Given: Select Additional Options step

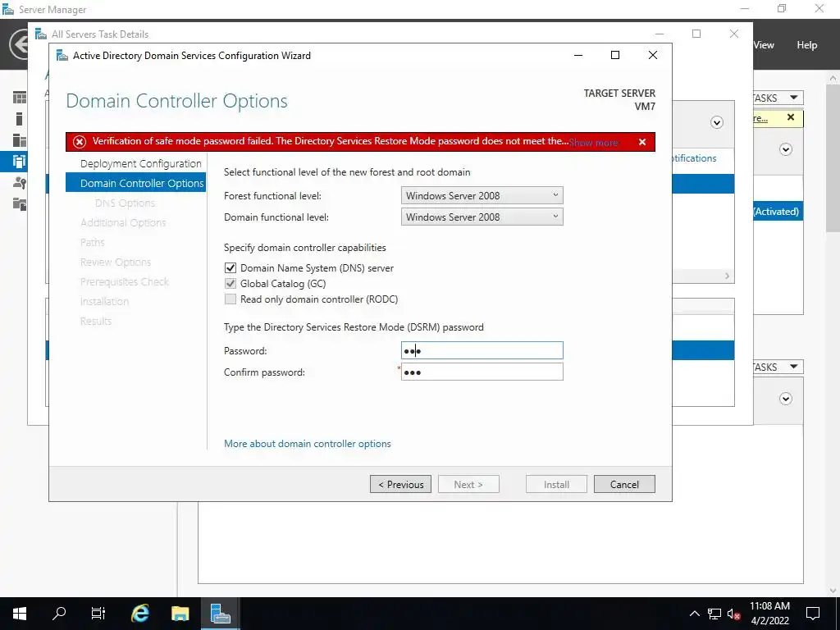Looking at the screenshot, I should click(123, 223).
